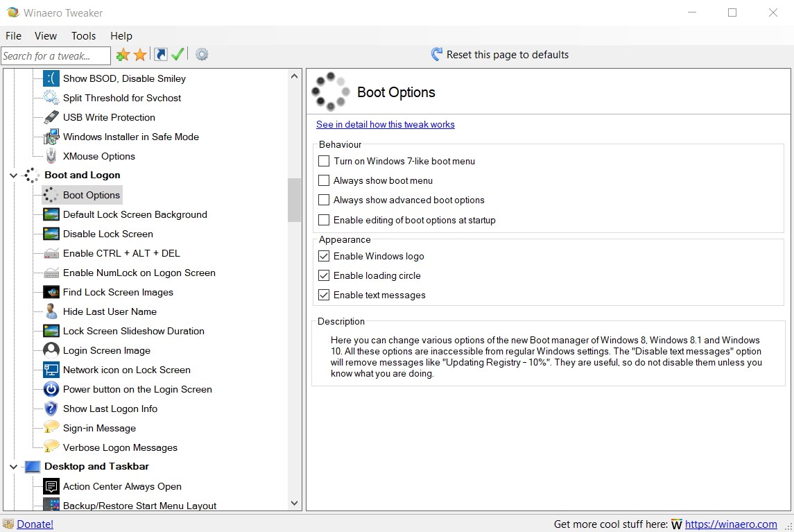Image resolution: width=794 pixels, height=532 pixels.
Task: Click the Hide Last User Name person icon
Action: tap(51, 311)
